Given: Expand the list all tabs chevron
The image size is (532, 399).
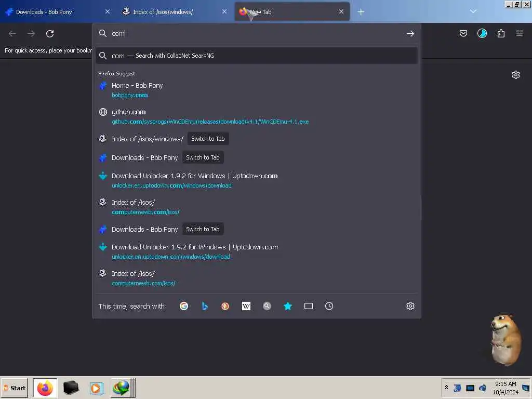Looking at the screenshot, I should pos(473,11).
